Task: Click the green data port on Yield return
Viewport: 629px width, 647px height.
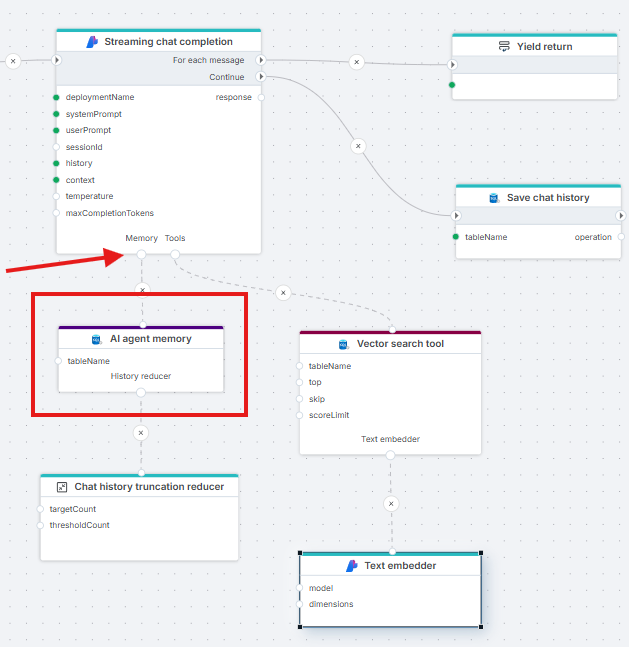Action: [452, 85]
